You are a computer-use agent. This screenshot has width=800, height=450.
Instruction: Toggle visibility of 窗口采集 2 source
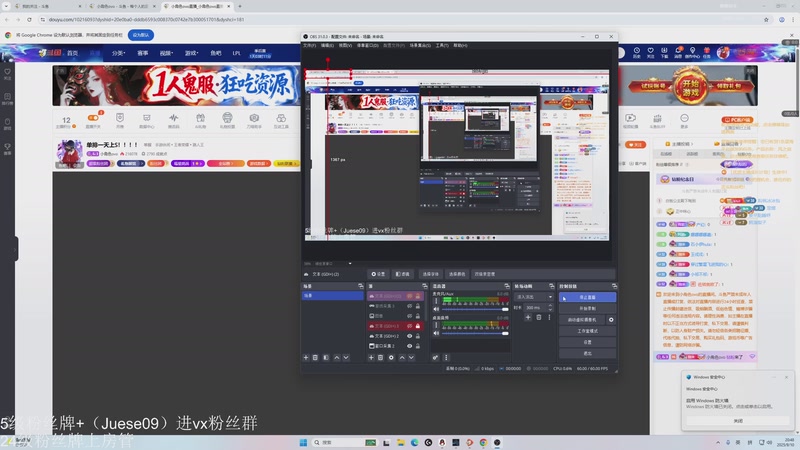point(409,346)
